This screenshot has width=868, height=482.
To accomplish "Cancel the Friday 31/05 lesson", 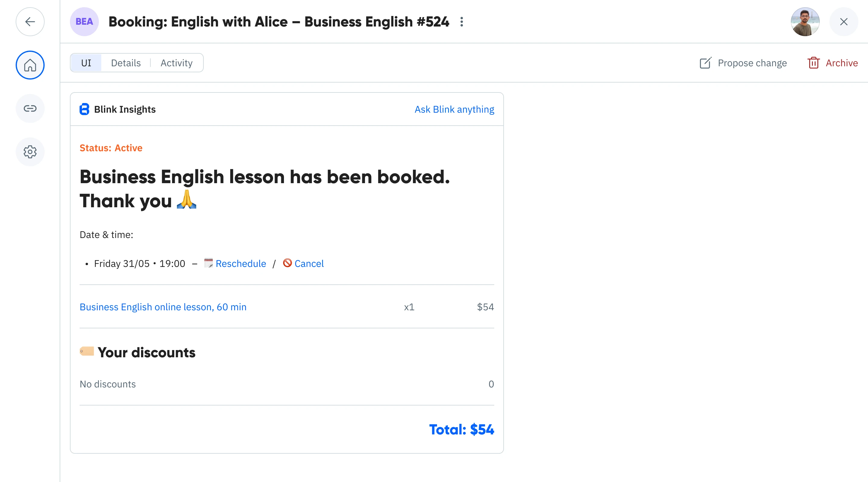I will pos(309,263).
